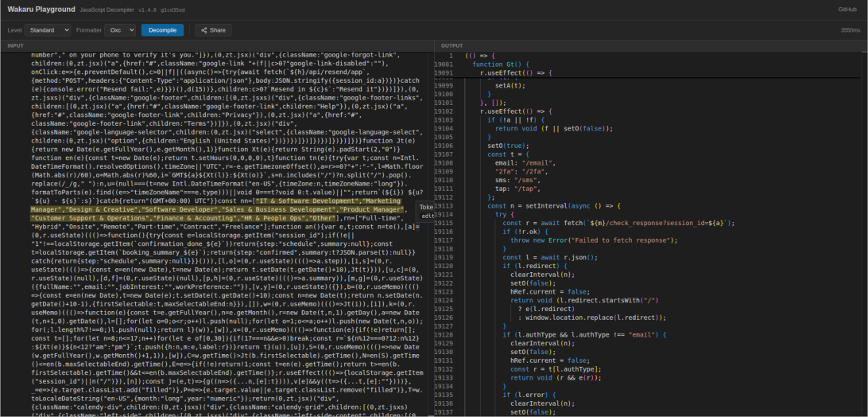Click 'const n = setInterval(async () => {' line
Viewport: 868px width, 417px height.
[x=554, y=206]
